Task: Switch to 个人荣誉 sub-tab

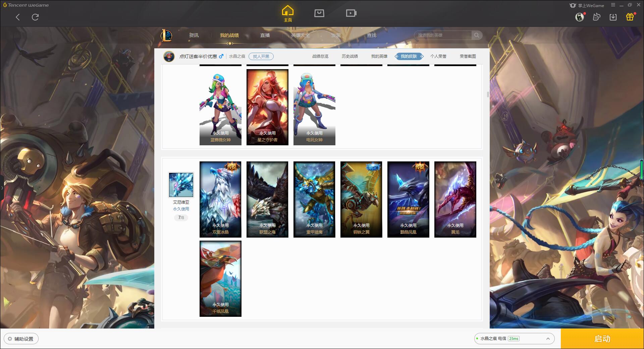Action: [x=438, y=56]
